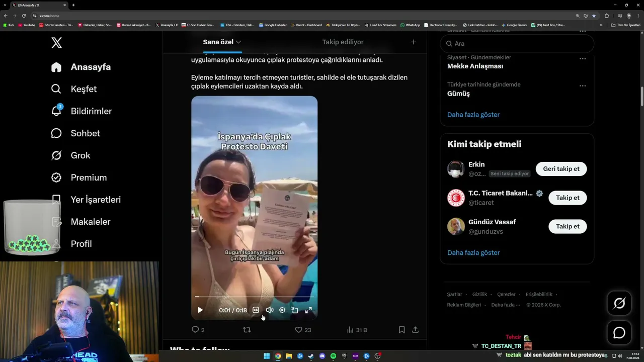Viewport: 644px width, 362px height.
Task: Open the Gümüş trending topic
Action: [x=458, y=94]
